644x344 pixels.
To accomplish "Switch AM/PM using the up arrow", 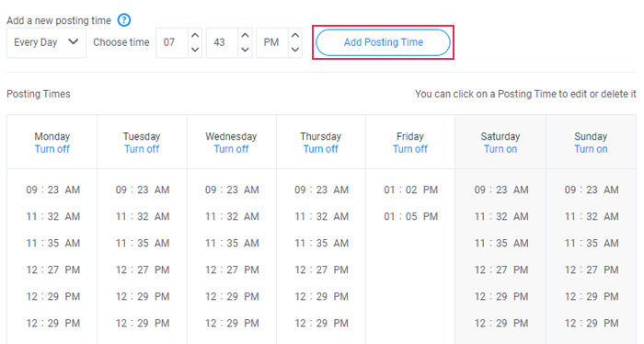I will [x=295, y=35].
